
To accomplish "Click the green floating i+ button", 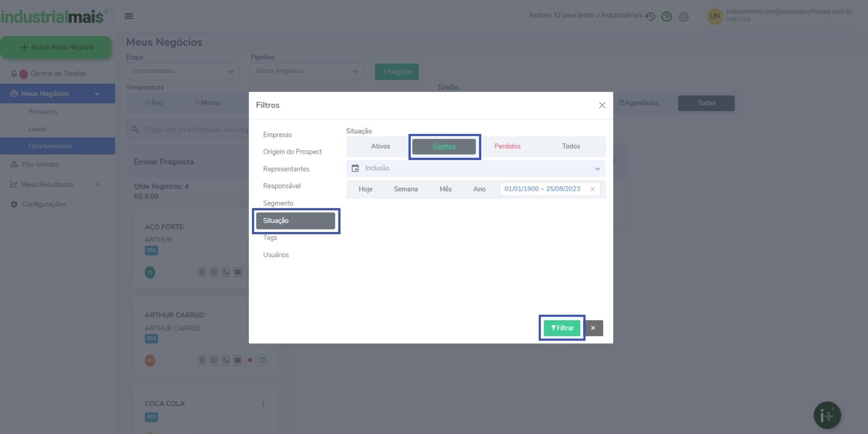I will (x=827, y=416).
